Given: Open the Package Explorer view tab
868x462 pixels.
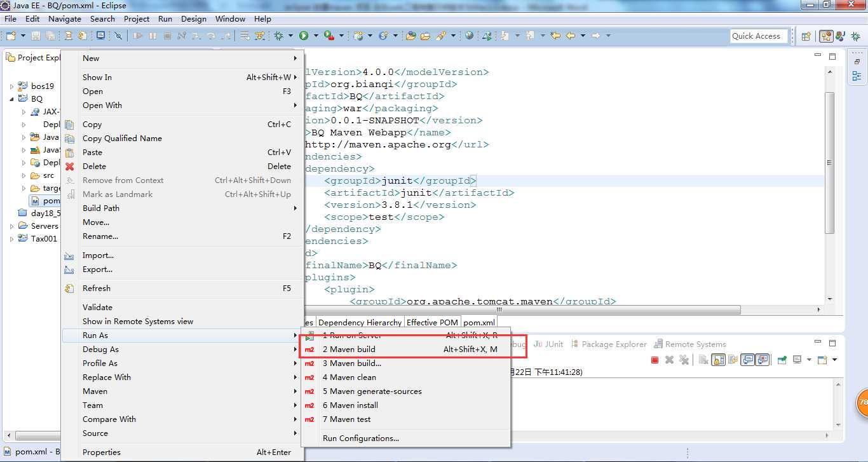Looking at the screenshot, I should click(x=608, y=344).
